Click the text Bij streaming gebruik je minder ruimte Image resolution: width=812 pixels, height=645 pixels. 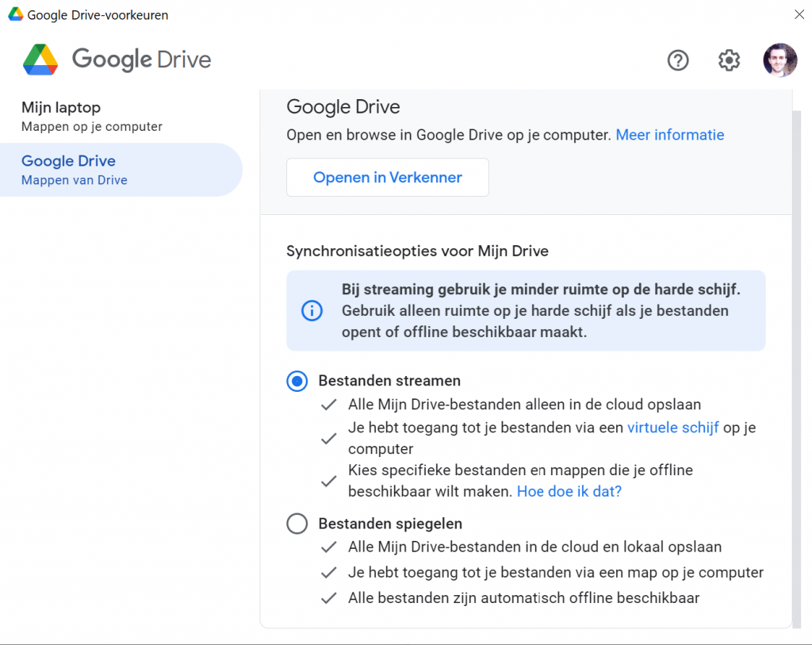(x=541, y=289)
